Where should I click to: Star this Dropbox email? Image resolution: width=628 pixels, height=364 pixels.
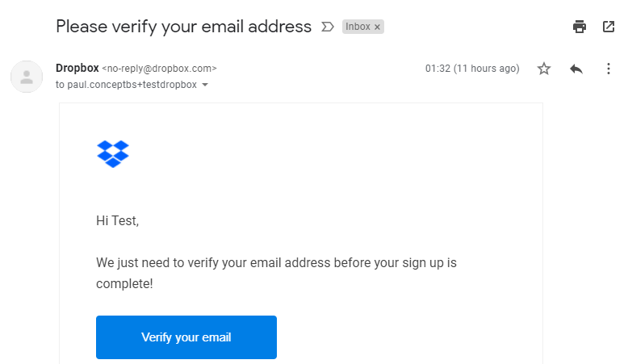544,69
